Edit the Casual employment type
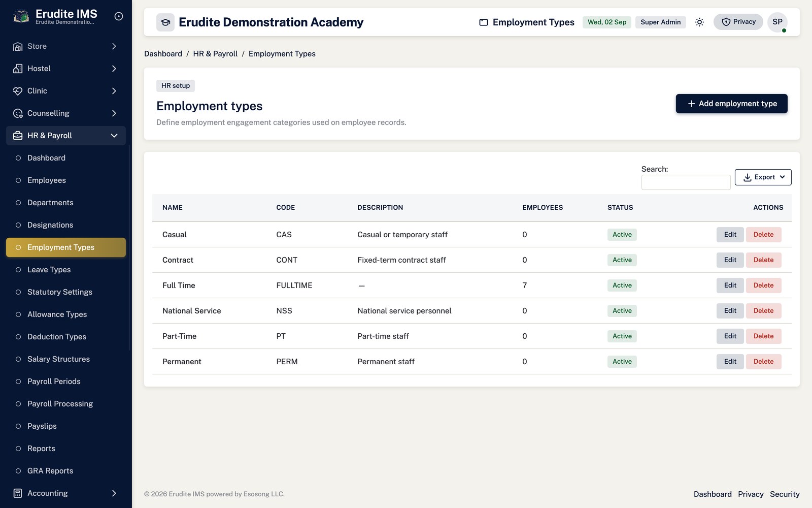Image resolution: width=812 pixels, height=508 pixels. (730, 235)
